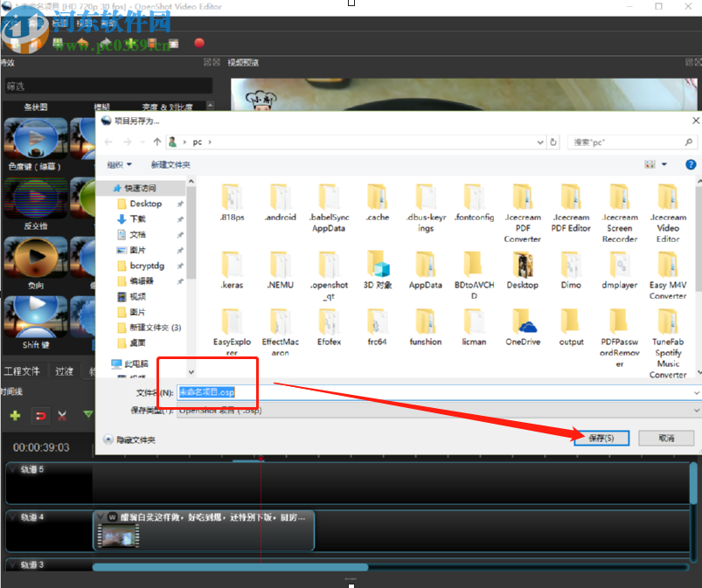The height and width of the screenshot is (588, 702).
Task: Expand the view options dropdown arrow
Action: coord(664,164)
